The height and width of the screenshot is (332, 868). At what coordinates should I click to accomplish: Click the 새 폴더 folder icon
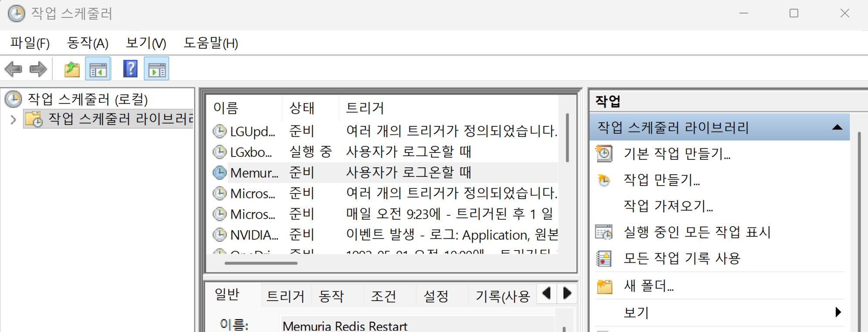[604, 286]
